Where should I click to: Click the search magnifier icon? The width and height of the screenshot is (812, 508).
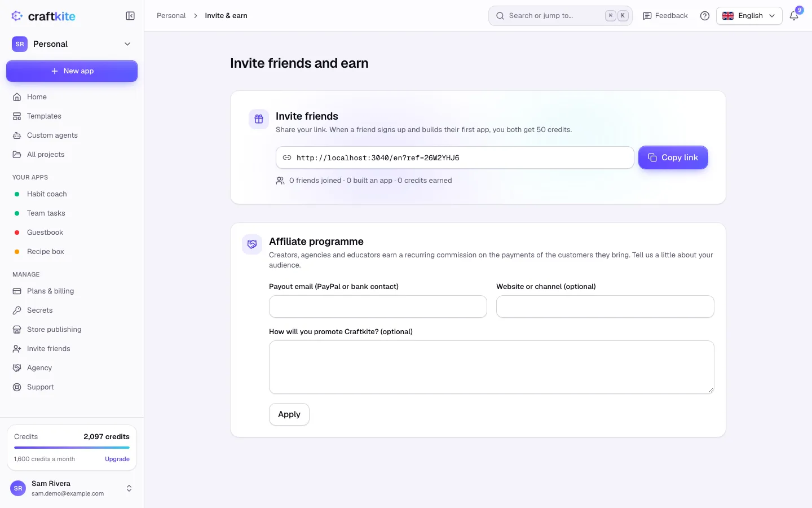[x=500, y=16]
